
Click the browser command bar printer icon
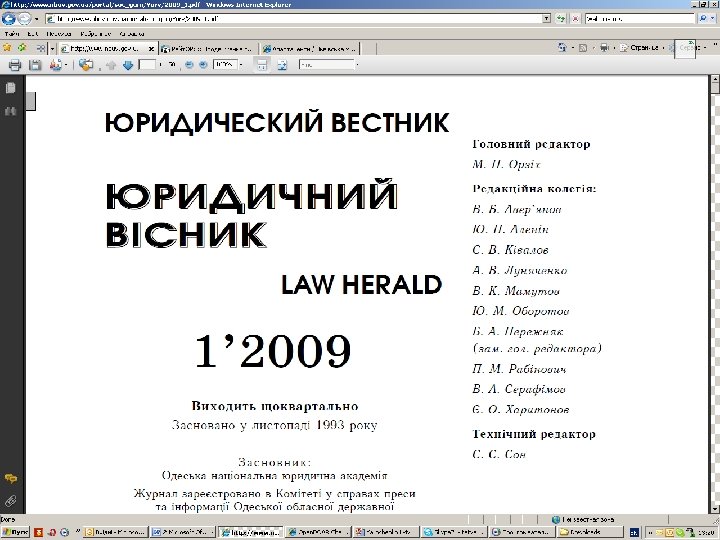(x=604, y=48)
